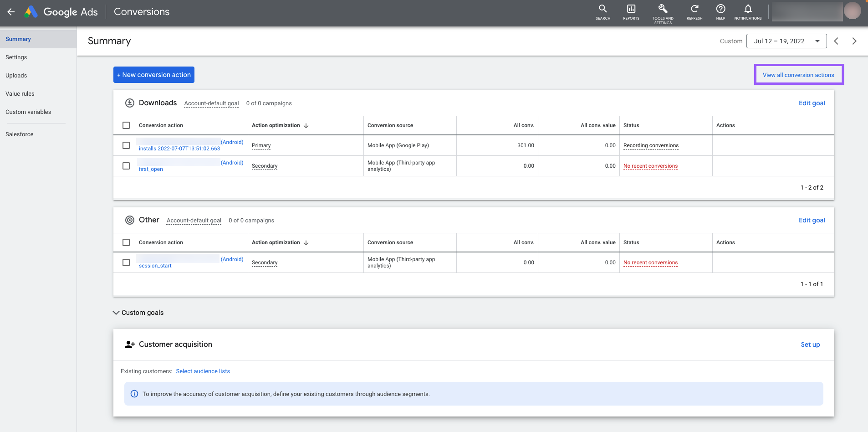Toggle select-all checkbox in Downloads table
Viewport: 868px width, 432px height.
click(126, 125)
